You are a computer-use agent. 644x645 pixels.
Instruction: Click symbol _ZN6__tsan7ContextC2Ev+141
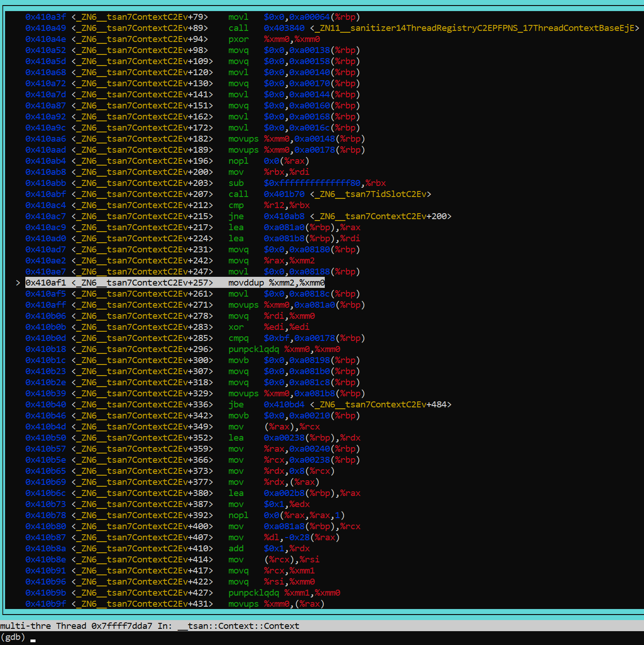click(x=142, y=95)
